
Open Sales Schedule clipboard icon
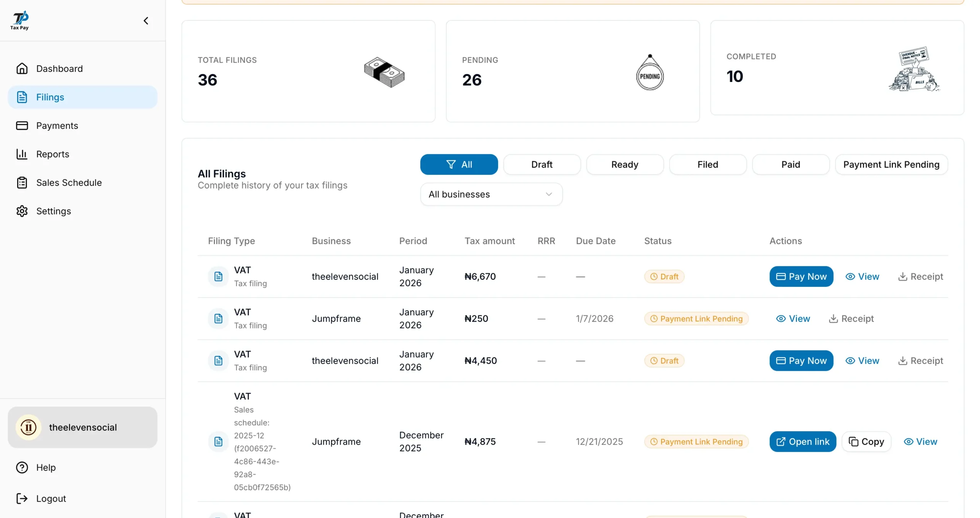pyautogui.click(x=22, y=182)
